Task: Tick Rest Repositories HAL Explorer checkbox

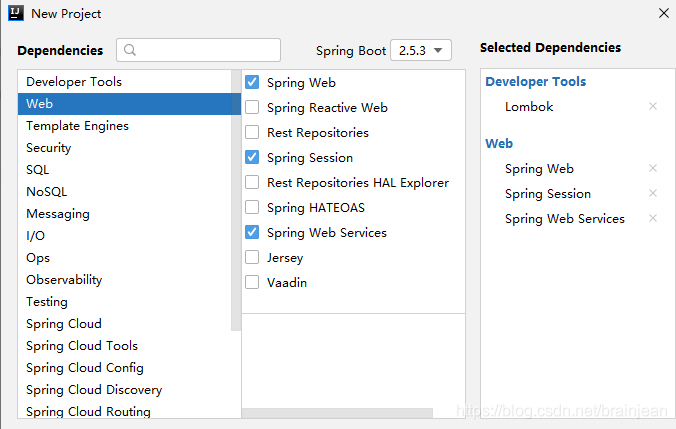Action: click(252, 182)
